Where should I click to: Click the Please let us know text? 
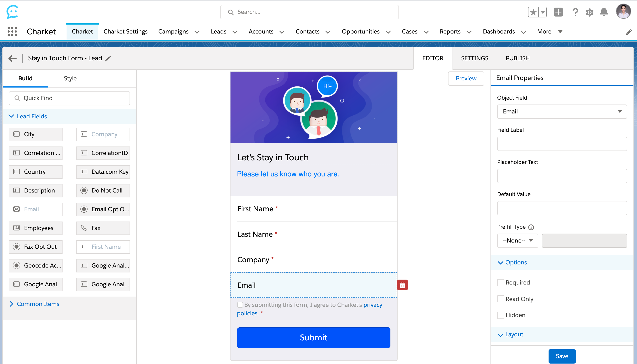[288, 174]
